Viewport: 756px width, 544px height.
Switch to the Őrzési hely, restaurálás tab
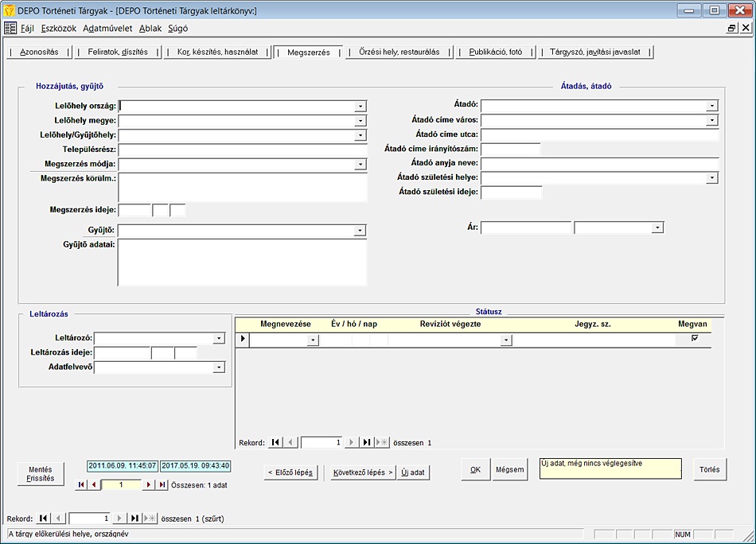[399, 52]
